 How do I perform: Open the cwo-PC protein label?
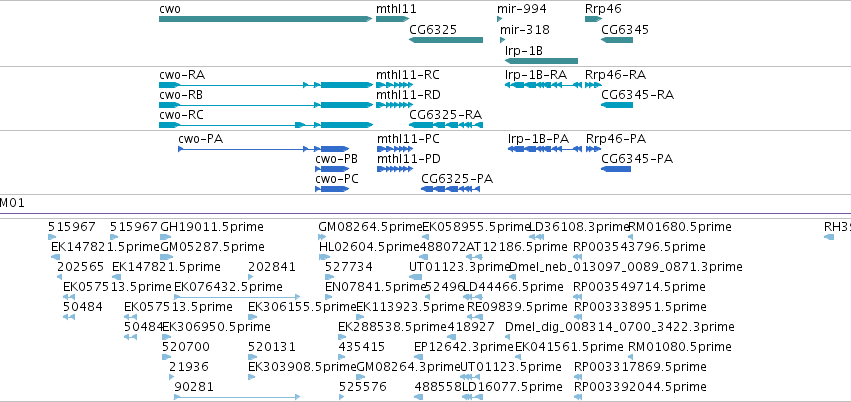(x=337, y=179)
